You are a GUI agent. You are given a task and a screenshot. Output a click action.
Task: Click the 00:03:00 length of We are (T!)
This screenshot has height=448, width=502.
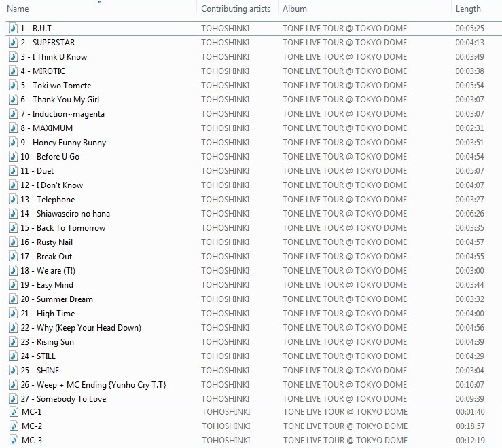click(x=469, y=271)
